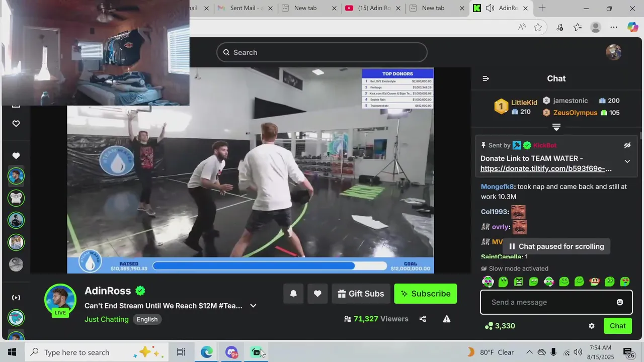Viewport: 644px width, 362px height.
Task: Click the Windows taskbar search box
Action: pos(96,352)
